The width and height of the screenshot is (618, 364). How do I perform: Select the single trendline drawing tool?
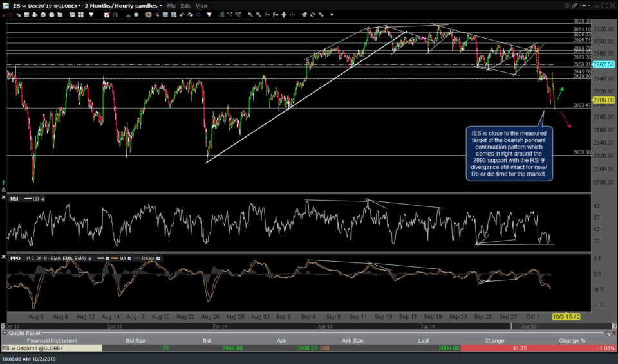[x=229, y=15]
